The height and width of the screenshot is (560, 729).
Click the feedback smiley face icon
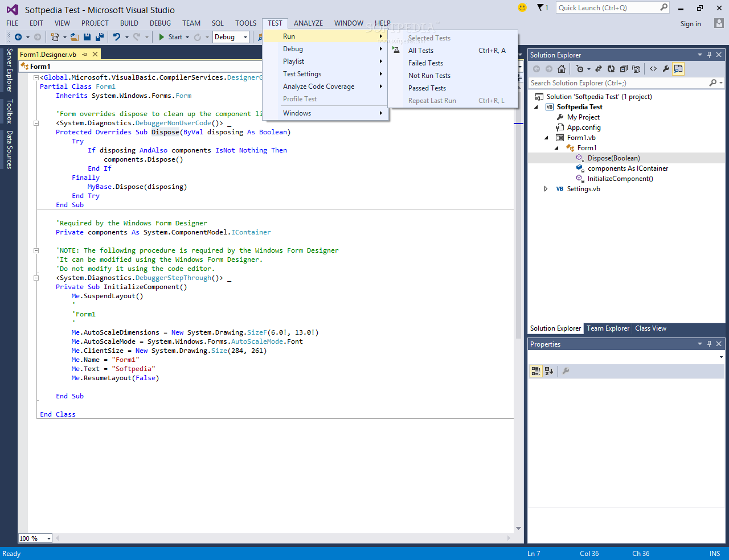coord(522,7)
